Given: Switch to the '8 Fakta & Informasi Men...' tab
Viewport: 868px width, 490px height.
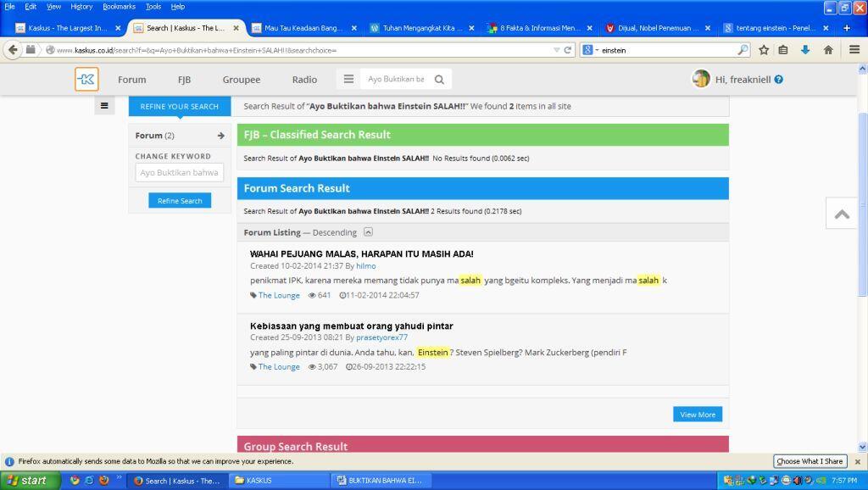Looking at the screenshot, I should tap(540, 28).
